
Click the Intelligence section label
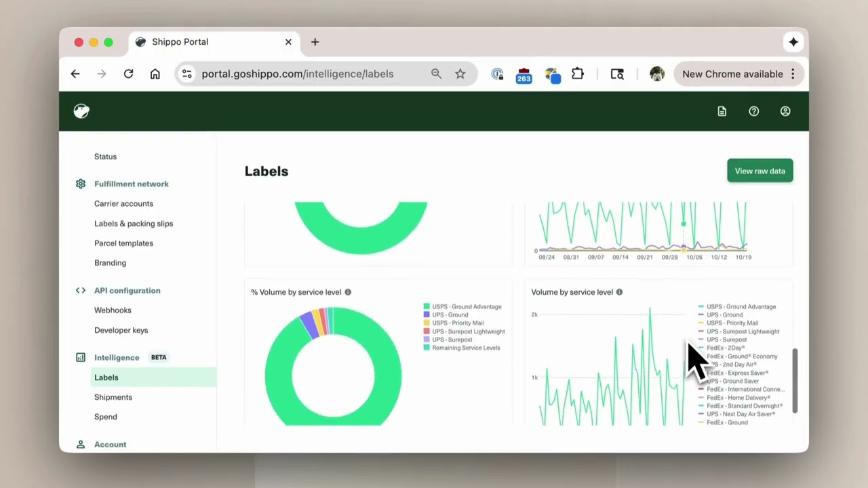click(x=117, y=357)
